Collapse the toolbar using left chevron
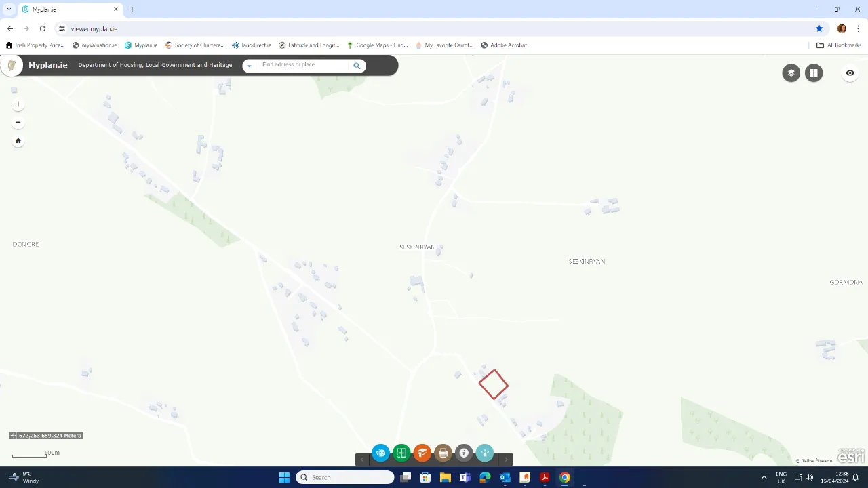This screenshot has height=488, width=868. click(x=362, y=459)
